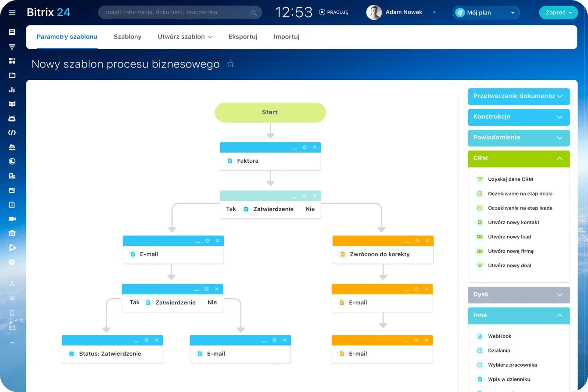Switch to the Szablony tab

tap(127, 37)
